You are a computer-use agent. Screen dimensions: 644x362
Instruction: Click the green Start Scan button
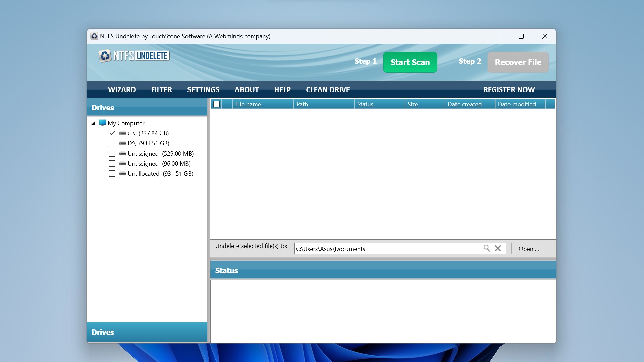pos(410,62)
